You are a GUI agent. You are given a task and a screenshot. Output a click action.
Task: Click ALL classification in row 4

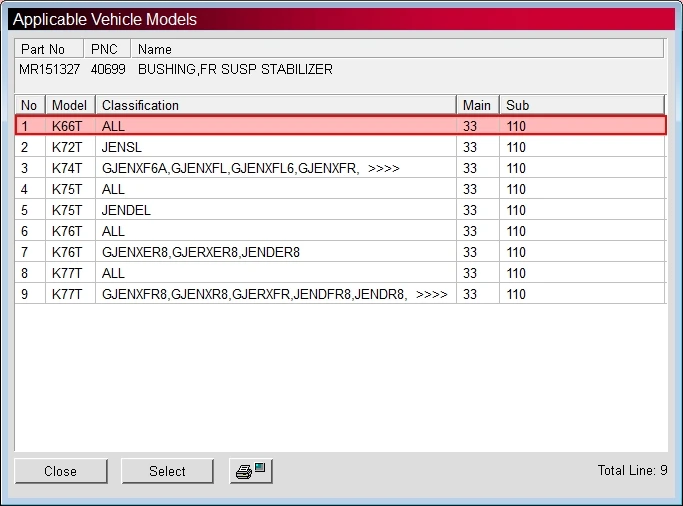point(113,189)
